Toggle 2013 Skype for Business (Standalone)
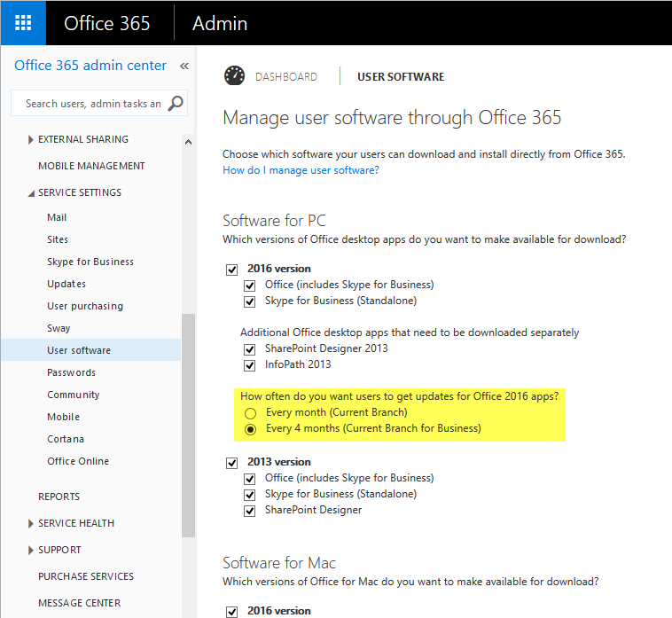 (x=250, y=495)
